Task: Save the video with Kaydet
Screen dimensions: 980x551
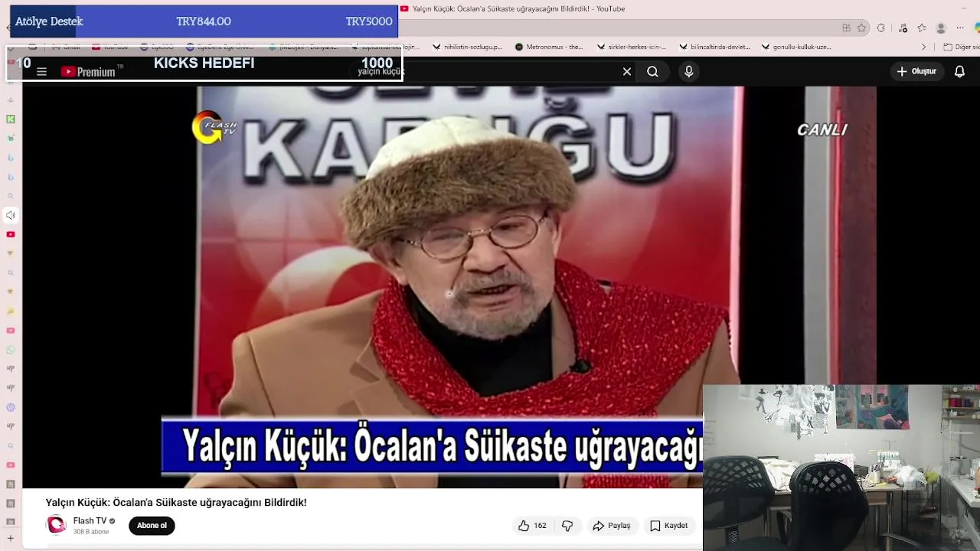Action: click(669, 526)
